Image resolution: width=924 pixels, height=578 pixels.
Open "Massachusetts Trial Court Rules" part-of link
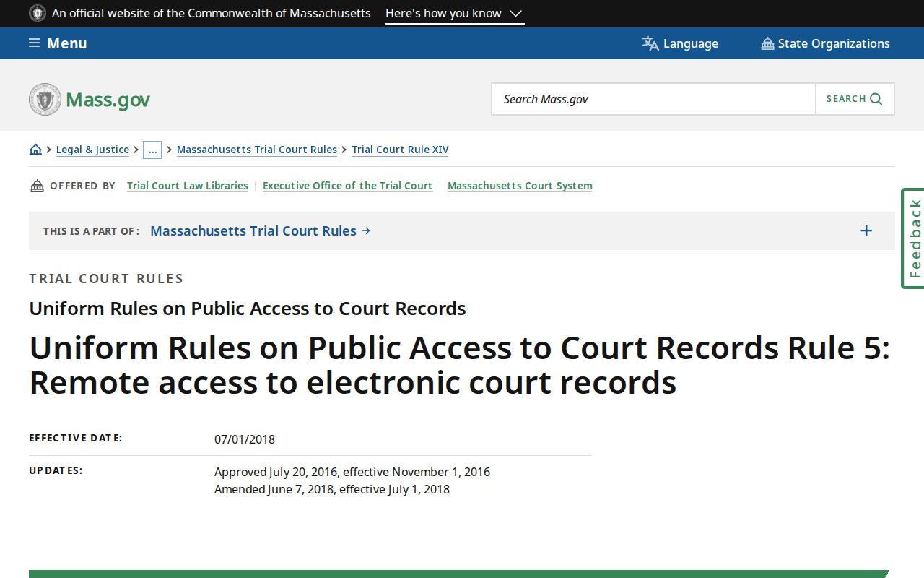[x=260, y=230]
